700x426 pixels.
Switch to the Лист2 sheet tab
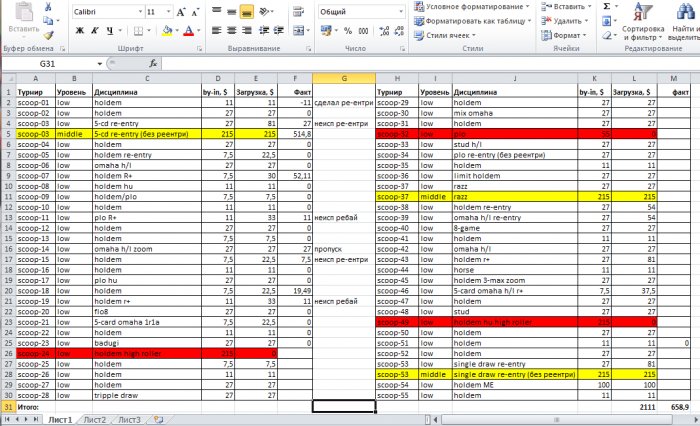coord(94,419)
